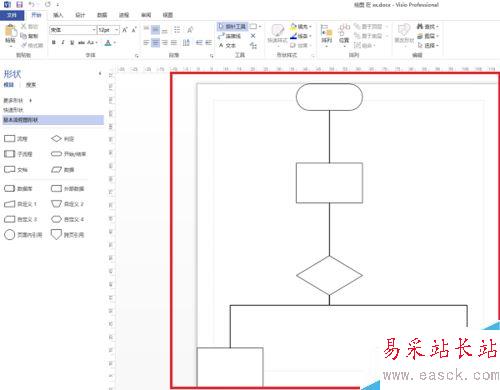The width and height of the screenshot is (500, 390).
Task: Expand the More Shapes (更多形状) menu
Action: pos(17,100)
